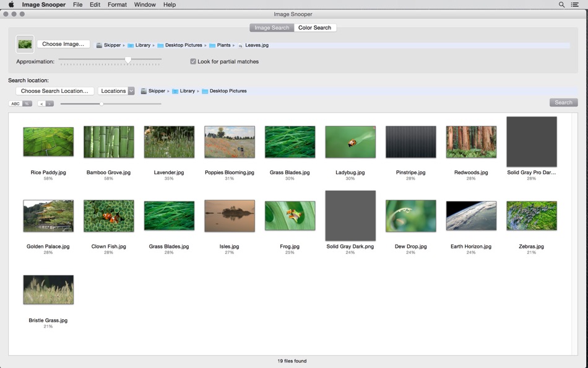
Task: Open the Format menu
Action: [x=117, y=4]
